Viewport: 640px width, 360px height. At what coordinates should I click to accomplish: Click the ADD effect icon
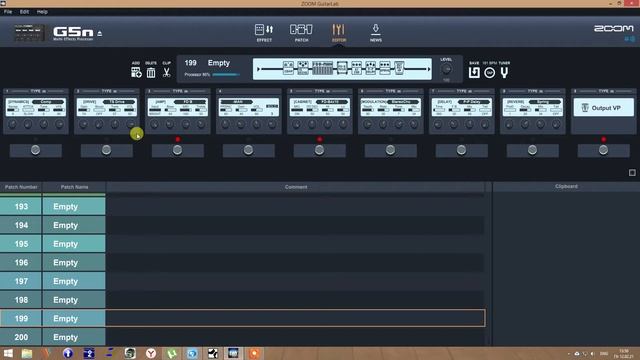coord(136,73)
